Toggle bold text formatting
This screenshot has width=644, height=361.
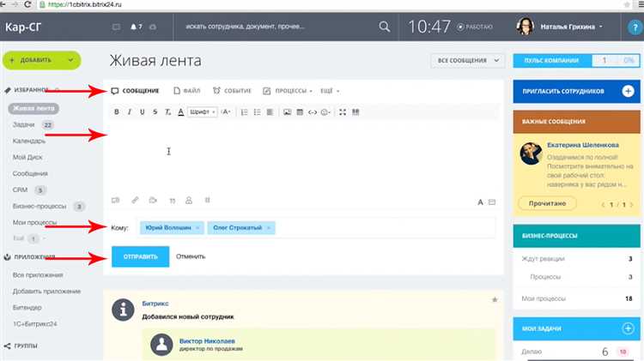117,112
